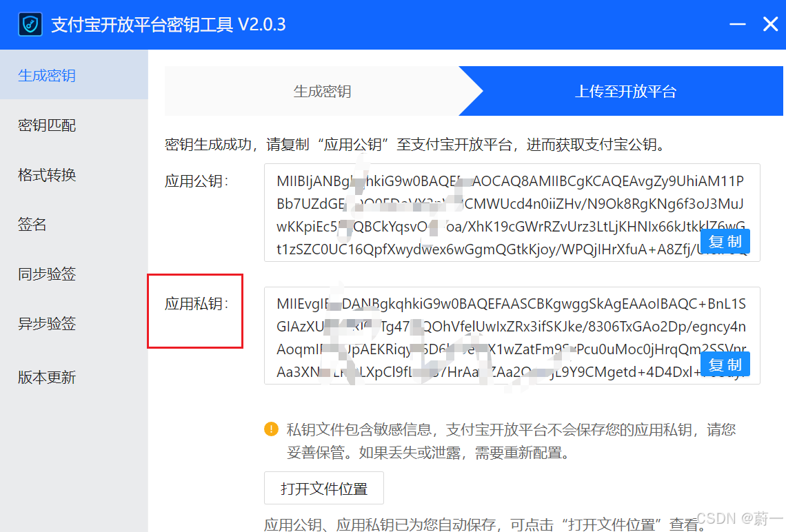This screenshot has width=786, height=532.
Task: Click the 应用公钥 label
Action: pyautogui.click(x=196, y=181)
